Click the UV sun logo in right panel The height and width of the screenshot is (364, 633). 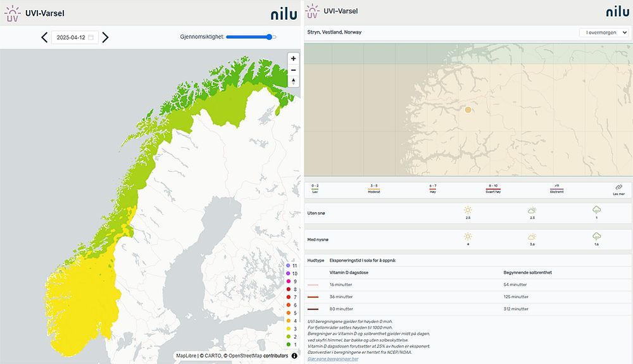[312, 11]
